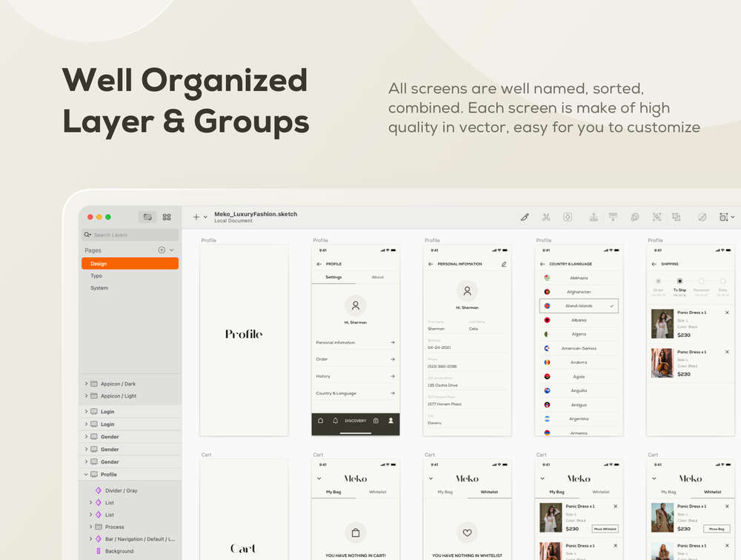Toggle the layer list canvas view button
Screen dimensions: 741x560
pos(147,217)
